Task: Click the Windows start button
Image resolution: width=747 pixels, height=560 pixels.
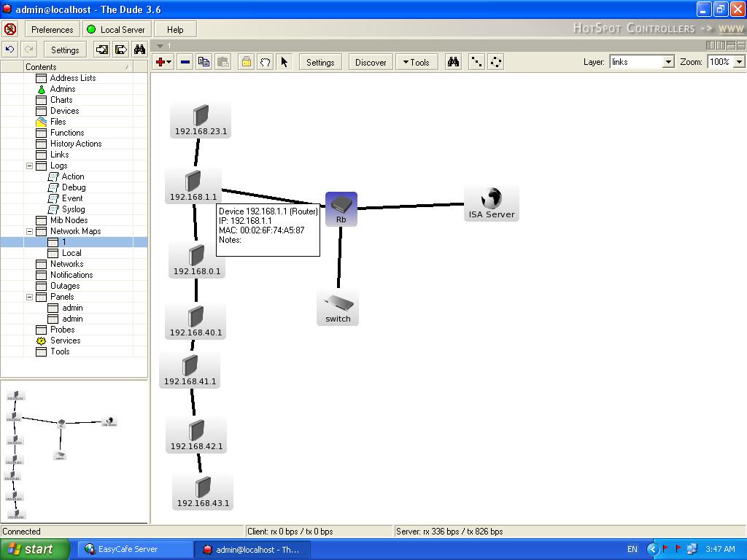Action: (x=35, y=549)
